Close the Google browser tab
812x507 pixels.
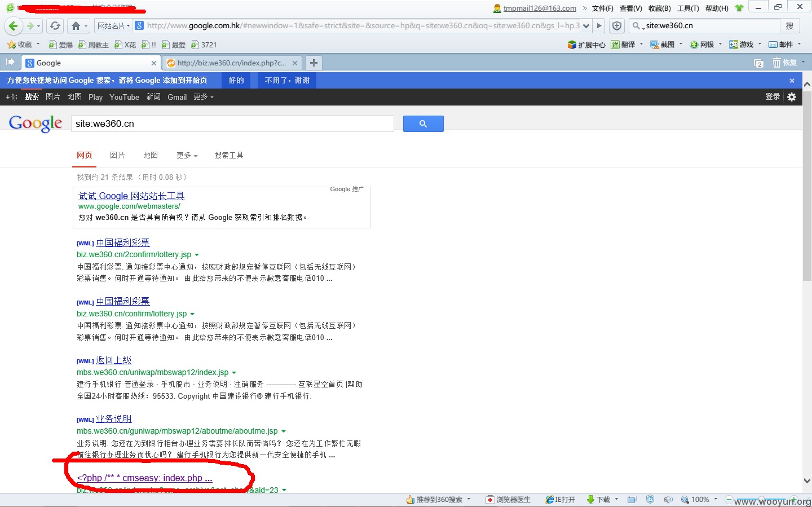pyautogui.click(x=154, y=63)
